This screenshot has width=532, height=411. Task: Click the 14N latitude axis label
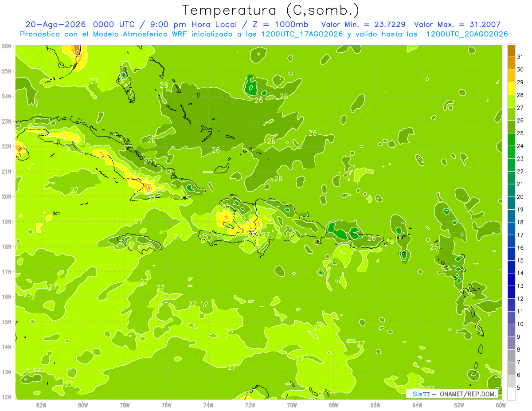(x=7, y=347)
